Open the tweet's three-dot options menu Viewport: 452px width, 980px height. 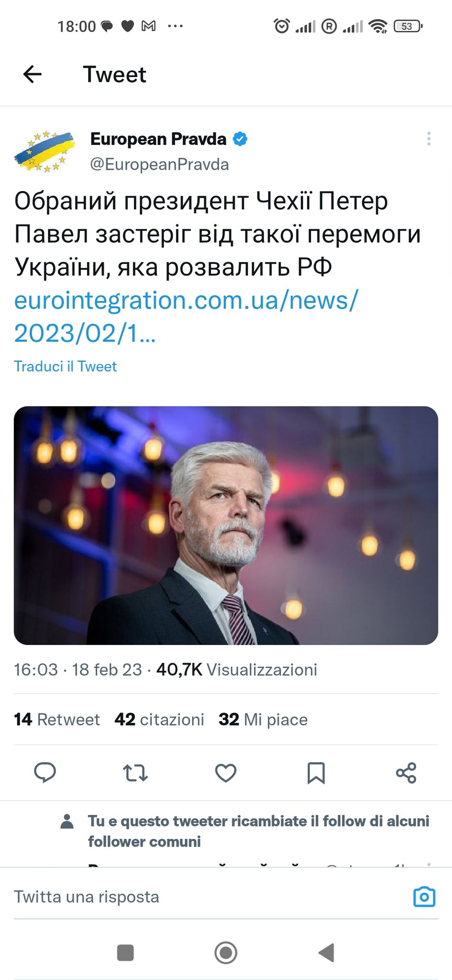point(429,139)
